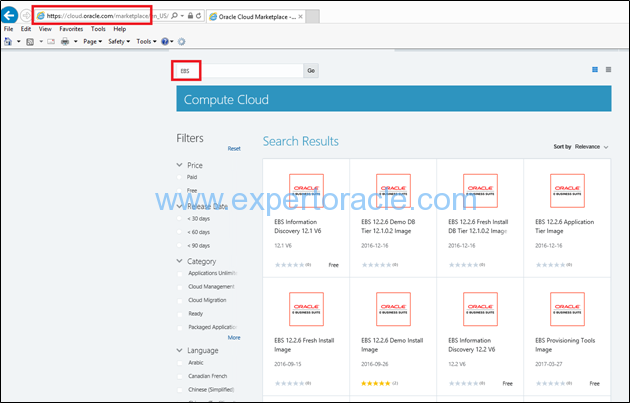Click the browser Forward arrow button
The width and height of the screenshot is (630, 403).
coord(25,16)
